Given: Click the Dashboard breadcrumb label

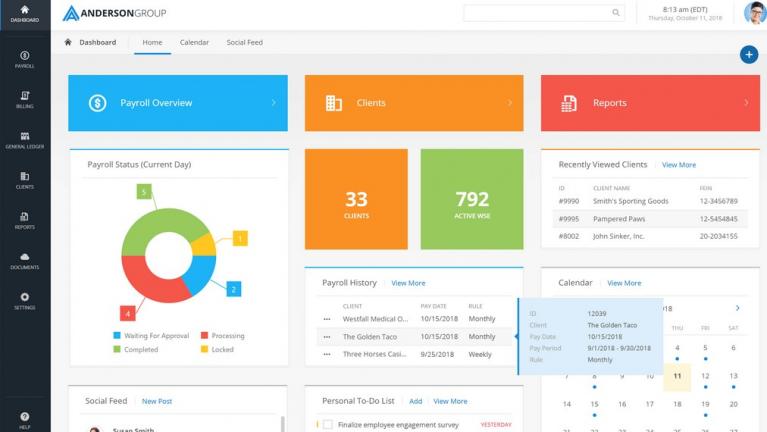Looking at the screenshot, I should tap(98, 43).
